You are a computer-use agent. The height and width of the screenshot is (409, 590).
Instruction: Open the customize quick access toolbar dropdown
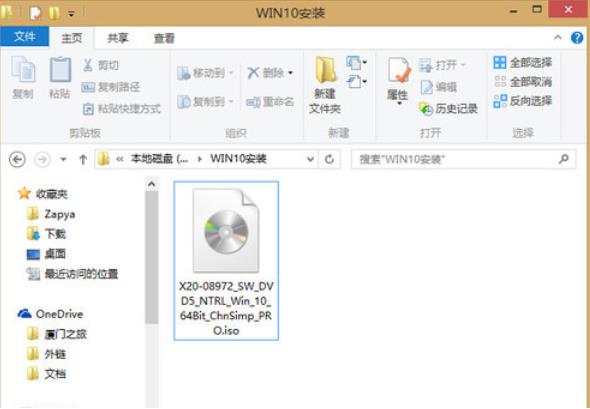(x=71, y=14)
